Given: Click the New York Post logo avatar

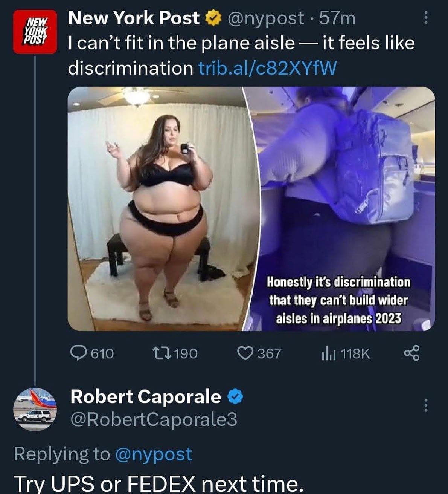Looking at the screenshot, I should point(35,31).
